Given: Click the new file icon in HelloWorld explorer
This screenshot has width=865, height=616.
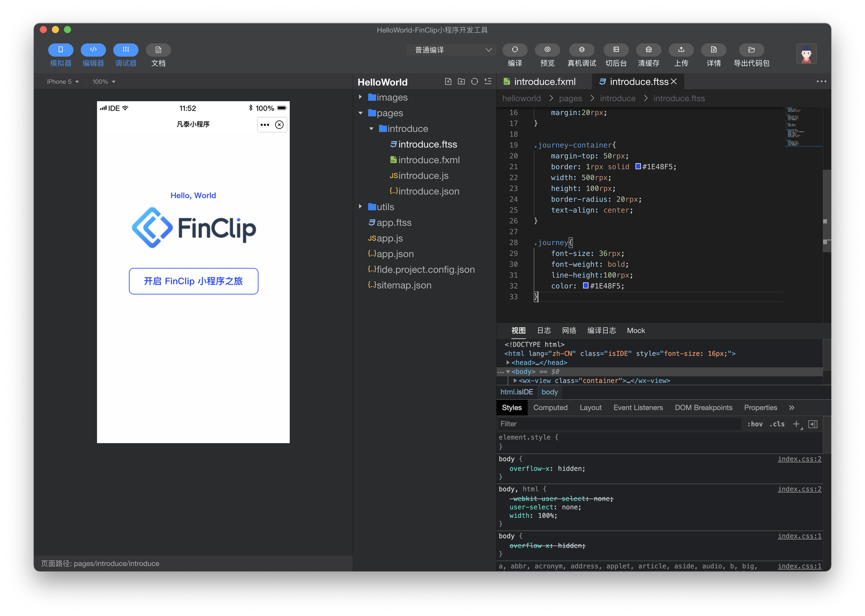Looking at the screenshot, I should point(448,81).
